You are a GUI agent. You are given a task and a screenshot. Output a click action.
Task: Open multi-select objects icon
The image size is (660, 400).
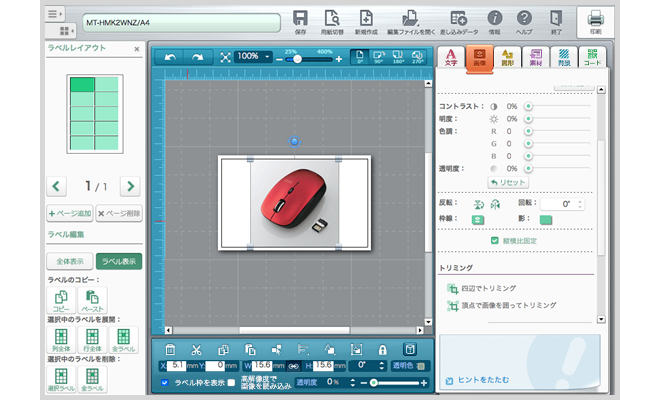click(277, 349)
